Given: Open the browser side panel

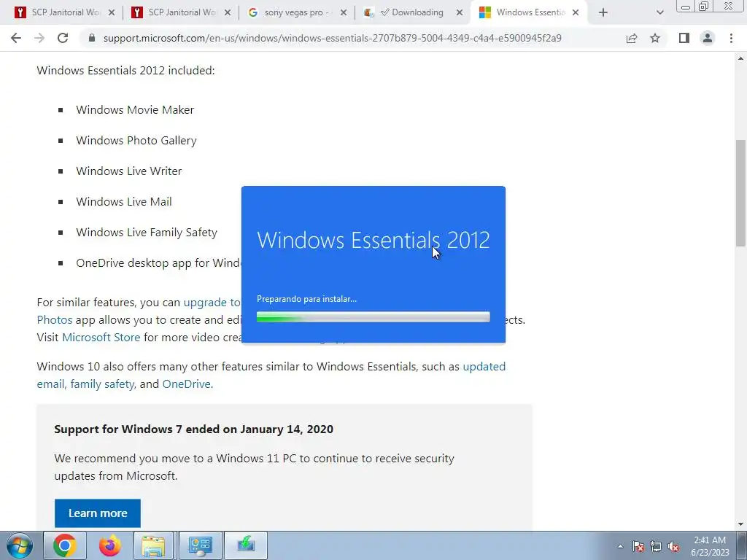Looking at the screenshot, I should [x=684, y=38].
